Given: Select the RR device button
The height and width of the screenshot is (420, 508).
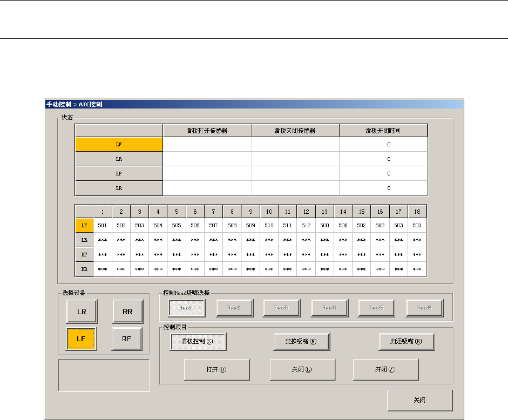Looking at the screenshot, I should coord(127,311).
